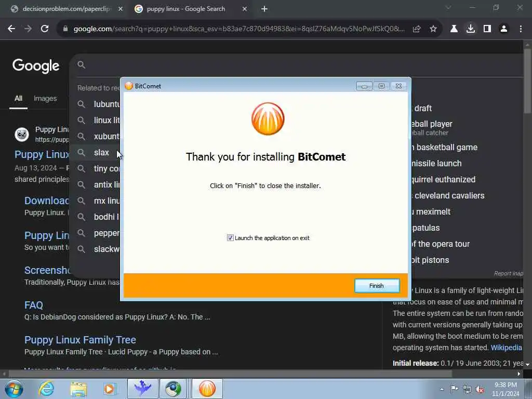Image resolution: width=532 pixels, height=399 pixels.
Task: Choose the xubuntu search suggestion
Action: point(95,137)
